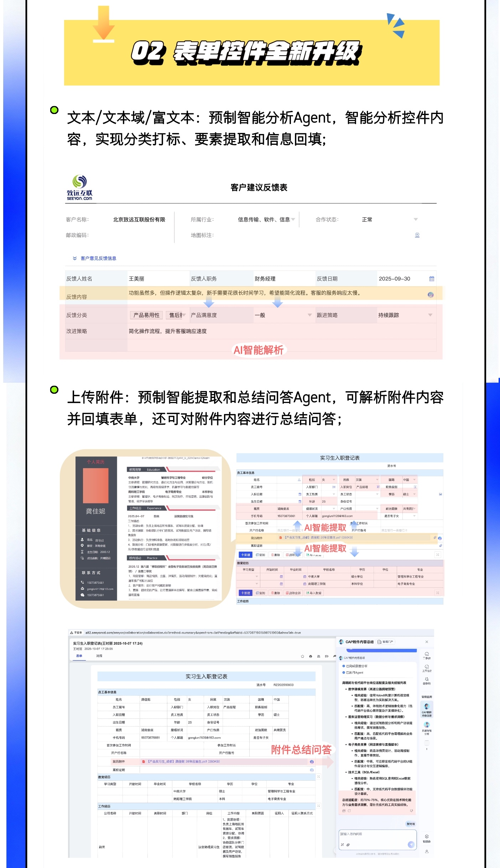Image resolution: width=500 pixels, height=868 pixels.
Task: Click the magic wand icon in chat input
Action: [342, 845]
